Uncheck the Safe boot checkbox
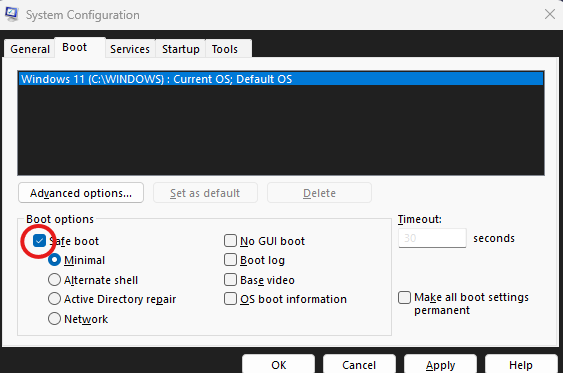The width and height of the screenshot is (563, 373). (x=39, y=241)
